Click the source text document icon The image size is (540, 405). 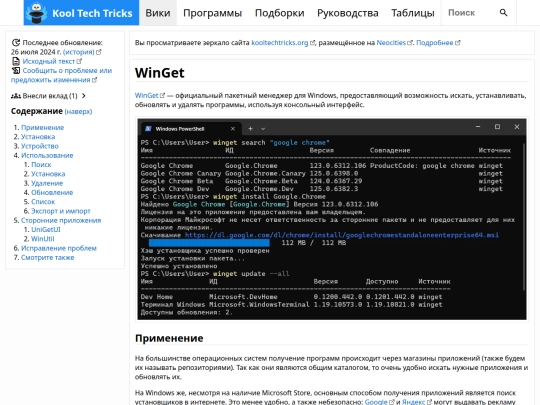pyautogui.click(x=16, y=61)
